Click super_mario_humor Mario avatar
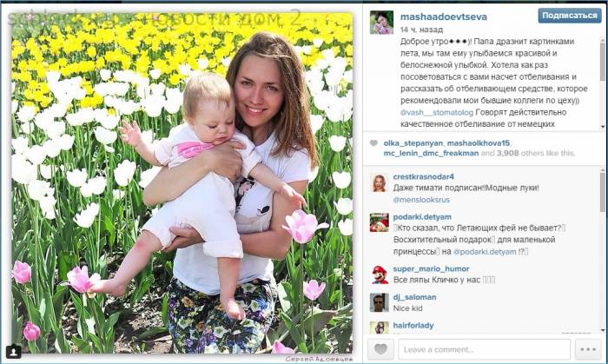Image resolution: width=608 pixels, height=364 pixels. 380,275
